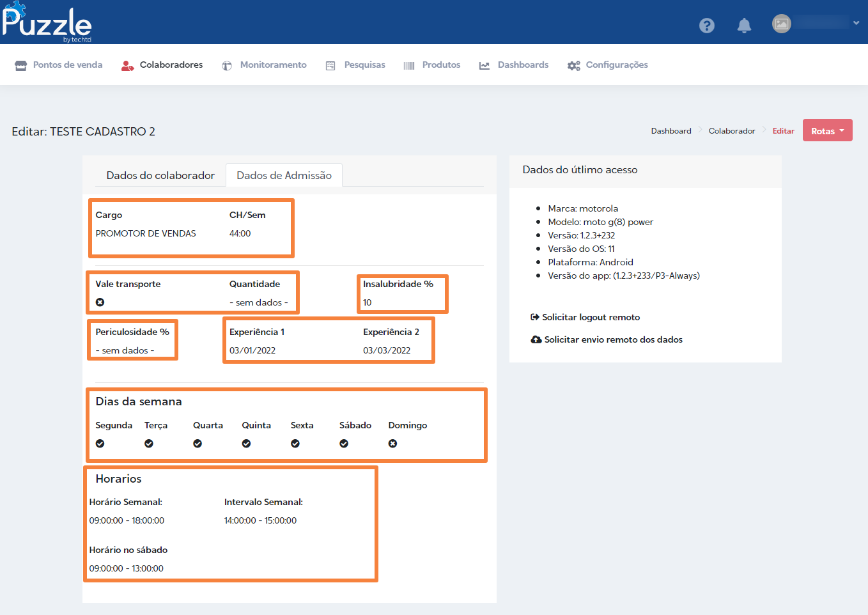Screen dimensions: 868x615
Task: Click the cloud upload icon
Action: click(536, 339)
